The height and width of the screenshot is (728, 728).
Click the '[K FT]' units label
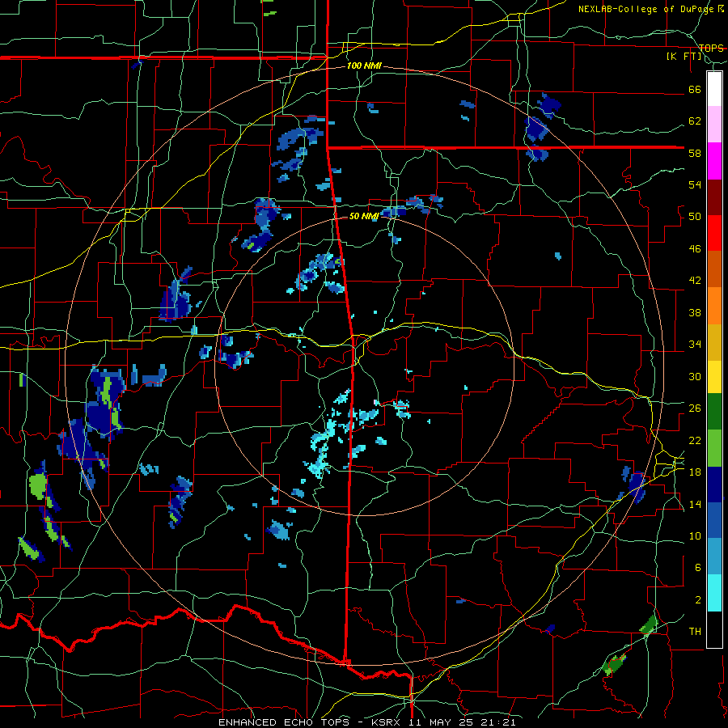click(x=684, y=57)
